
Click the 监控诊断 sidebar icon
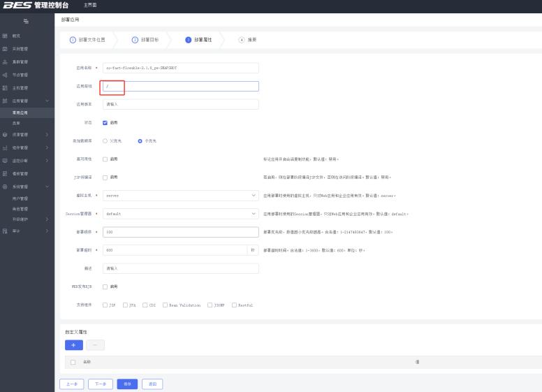pyautogui.click(x=5, y=161)
